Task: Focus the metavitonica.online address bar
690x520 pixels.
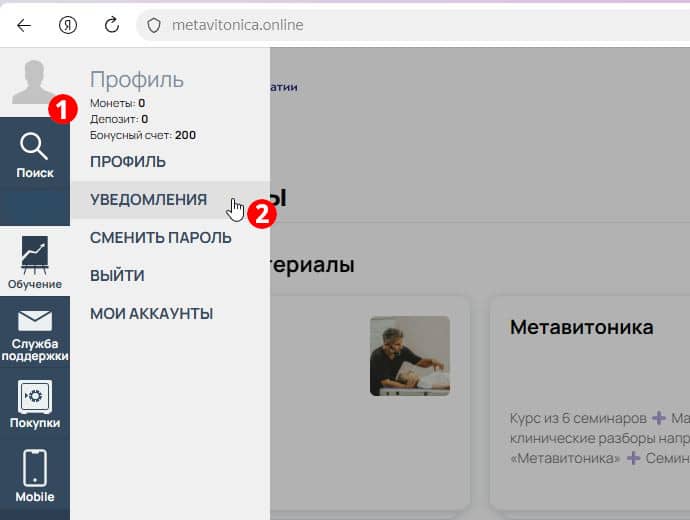Action: click(x=400, y=25)
